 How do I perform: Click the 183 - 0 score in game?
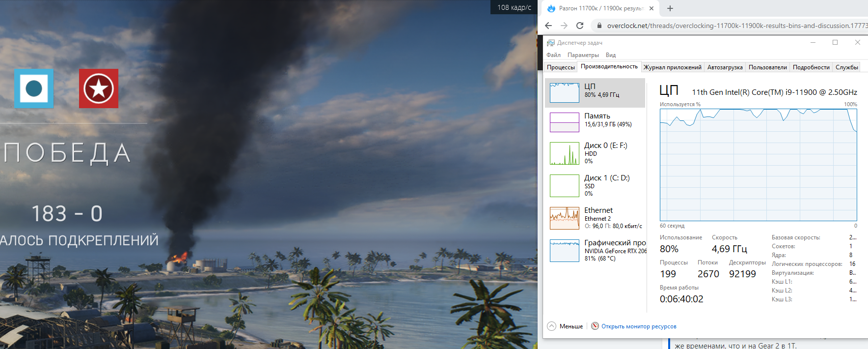coord(67,214)
